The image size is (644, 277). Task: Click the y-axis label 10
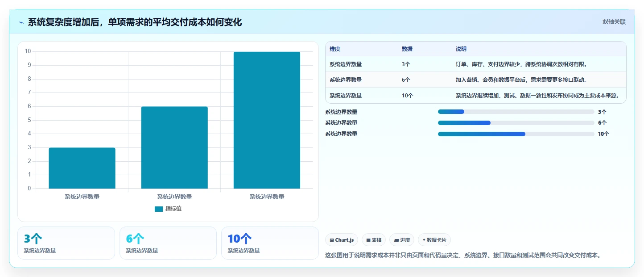click(x=28, y=51)
